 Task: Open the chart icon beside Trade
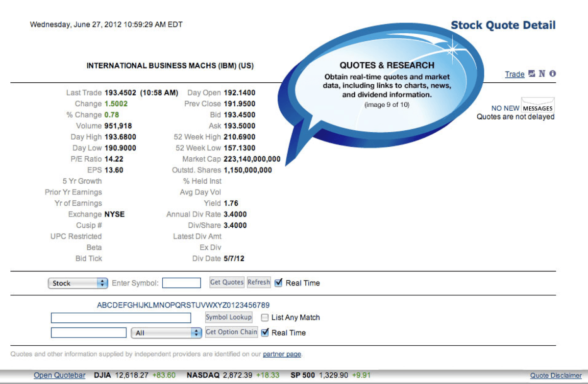(532, 74)
